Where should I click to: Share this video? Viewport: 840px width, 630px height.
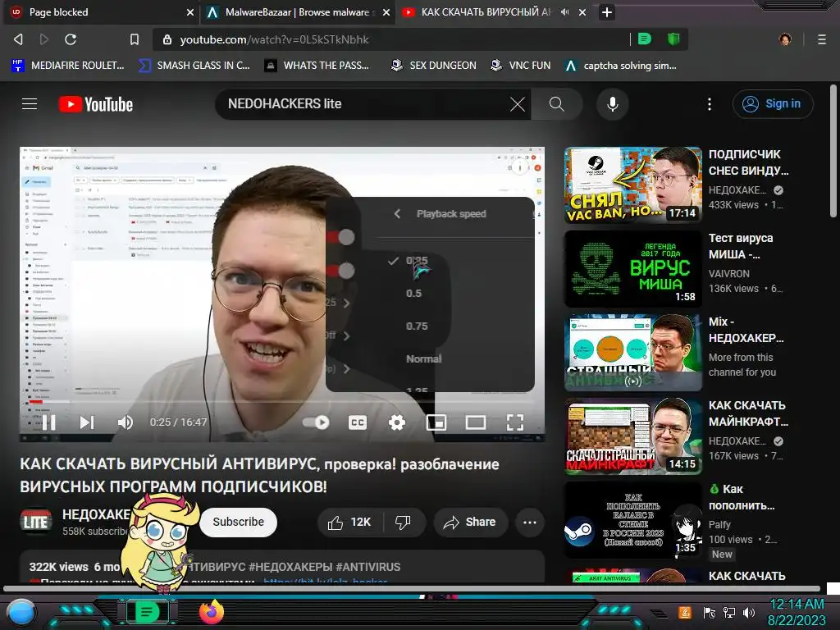click(x=470, y=523)
